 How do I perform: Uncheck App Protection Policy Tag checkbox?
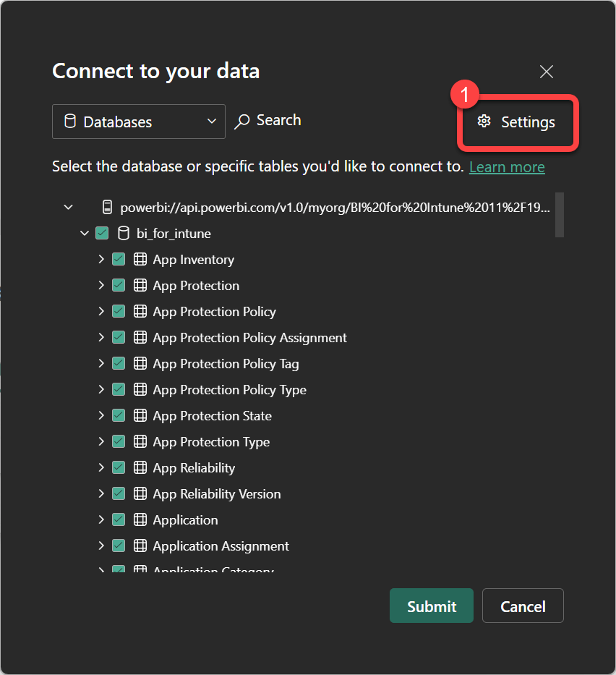point(119,363)
